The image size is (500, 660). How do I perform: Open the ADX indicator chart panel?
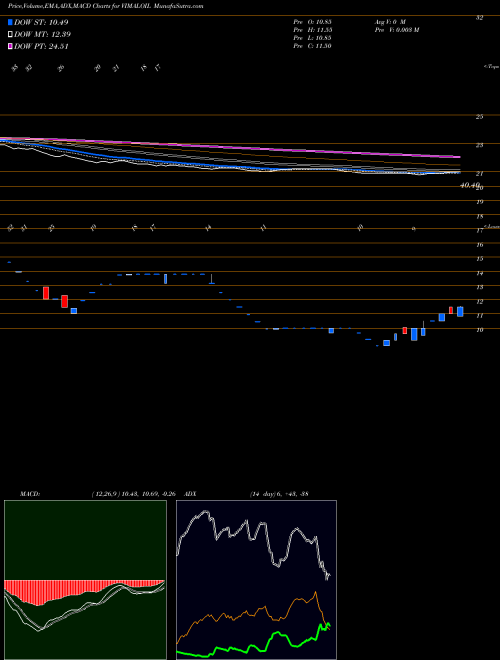click(x=256, y=580)
